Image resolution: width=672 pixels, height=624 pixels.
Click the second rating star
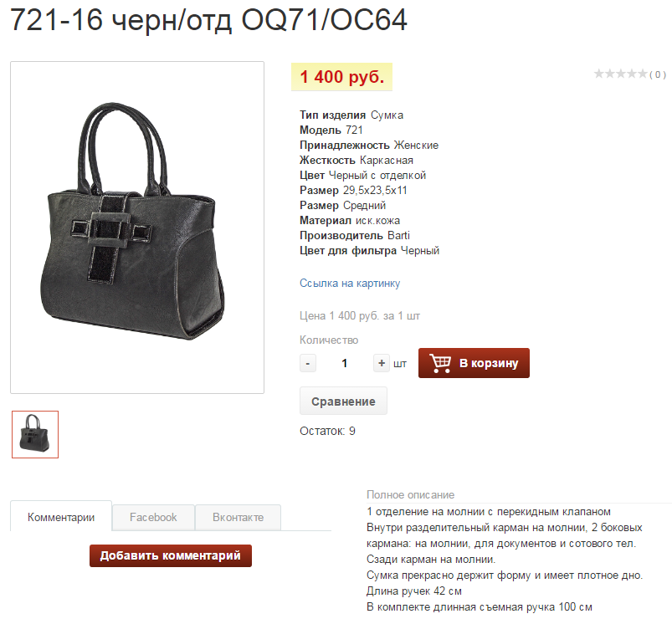[610, 74]
